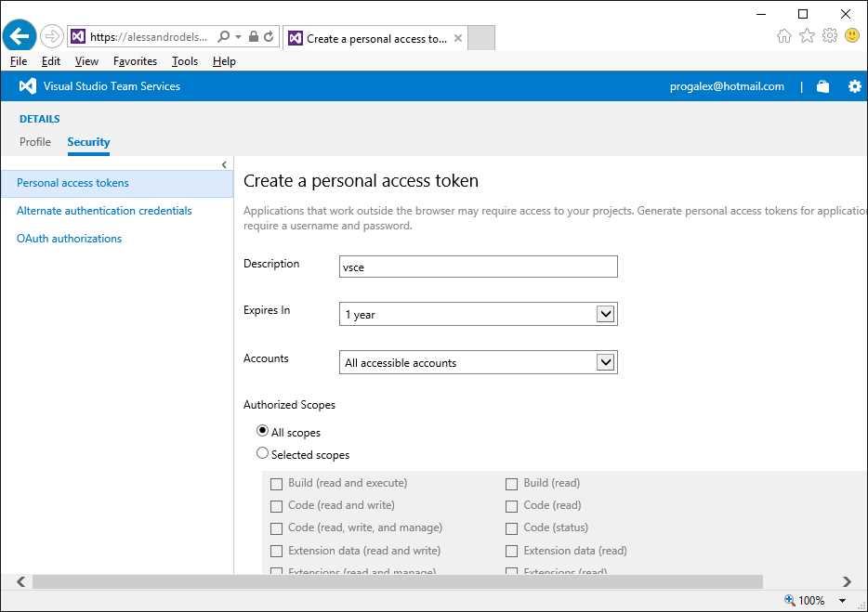Viewport: 868px width, 612px height.
Task: Click the smiley feedback icon
Action: pos(851,34)
